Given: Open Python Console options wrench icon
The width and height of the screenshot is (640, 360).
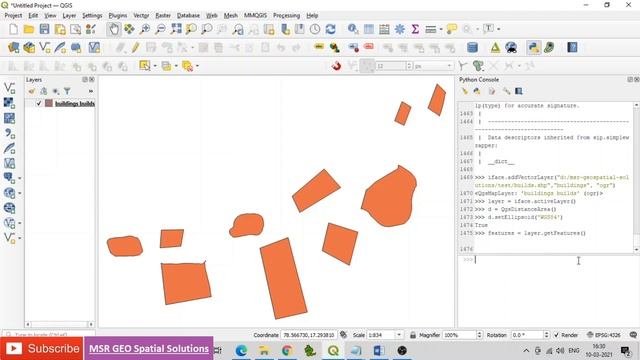Looking at the screenshot, I should click(507, 91).
